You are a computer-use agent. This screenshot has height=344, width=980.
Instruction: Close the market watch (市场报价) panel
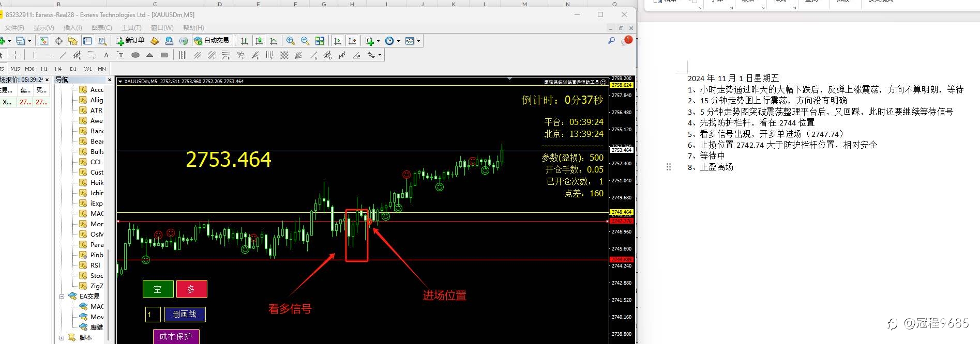click(47, 80)
